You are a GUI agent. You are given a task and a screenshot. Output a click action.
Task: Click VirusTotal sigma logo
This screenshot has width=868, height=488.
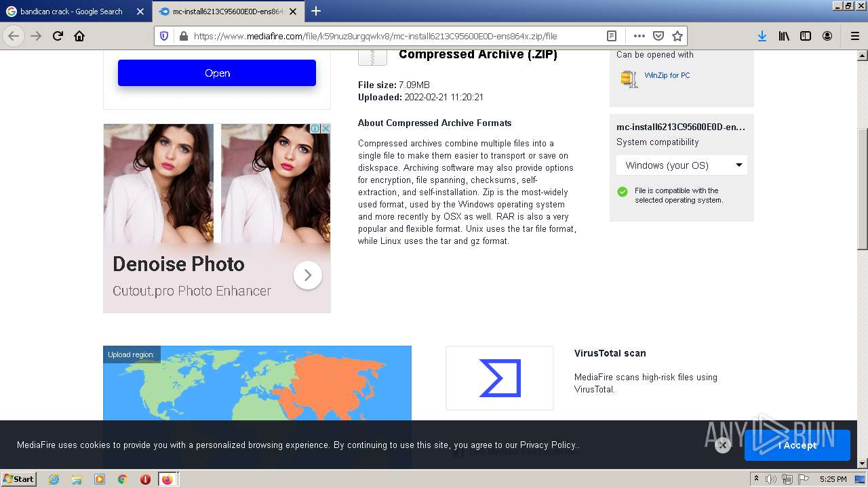click(x=500, y=378)
